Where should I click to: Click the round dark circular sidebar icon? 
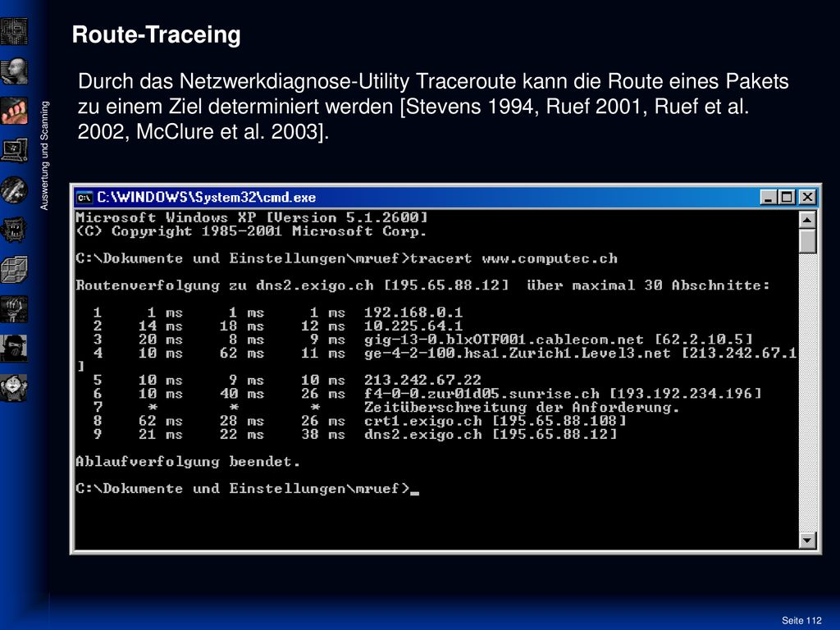point(14,190)
